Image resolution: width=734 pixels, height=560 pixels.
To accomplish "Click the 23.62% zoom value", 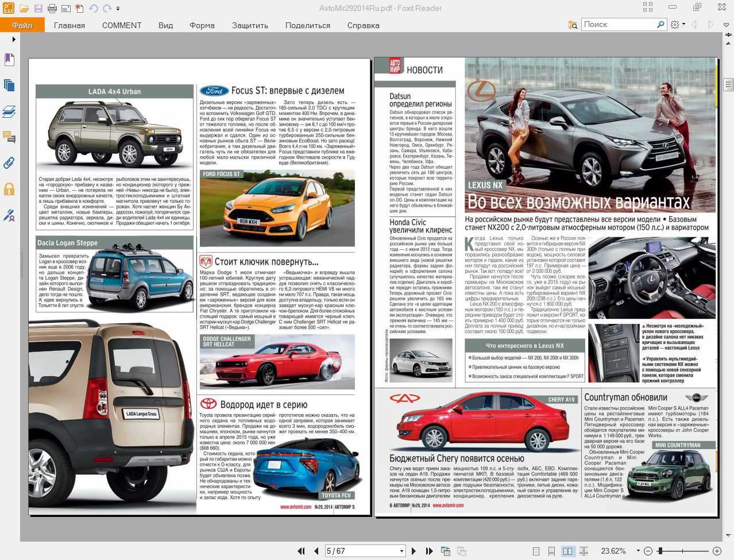I will 613,551.
